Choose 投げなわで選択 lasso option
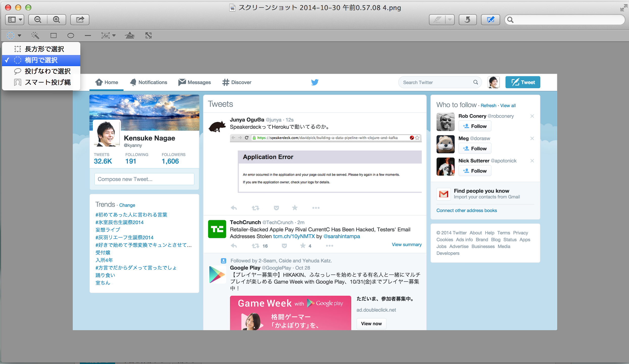This screenshot has height=364, width=629. pyautogui.click(x=47, y=71)
